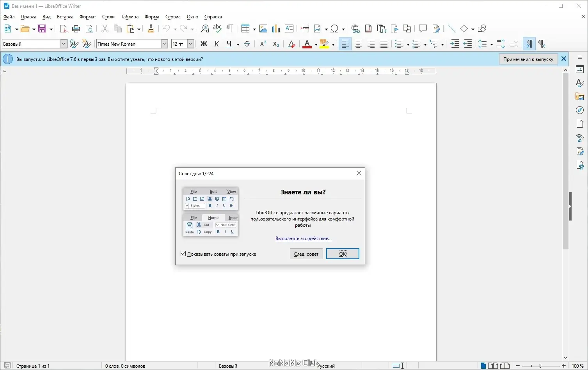
Task: Open the Формат menu
Action: 88,17
